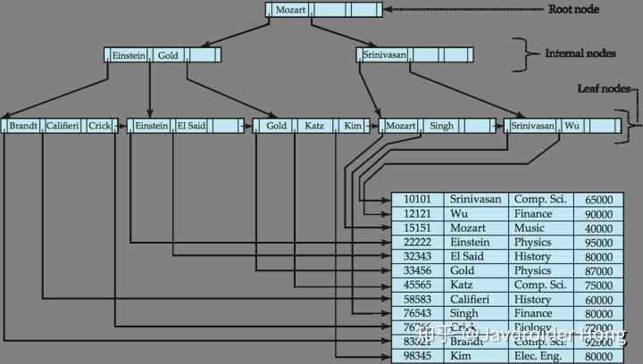The width and height of the screenshot is (643, 364).
Task: Click 'Singh' key in the leaf node
Action: [x=442, y=126]
